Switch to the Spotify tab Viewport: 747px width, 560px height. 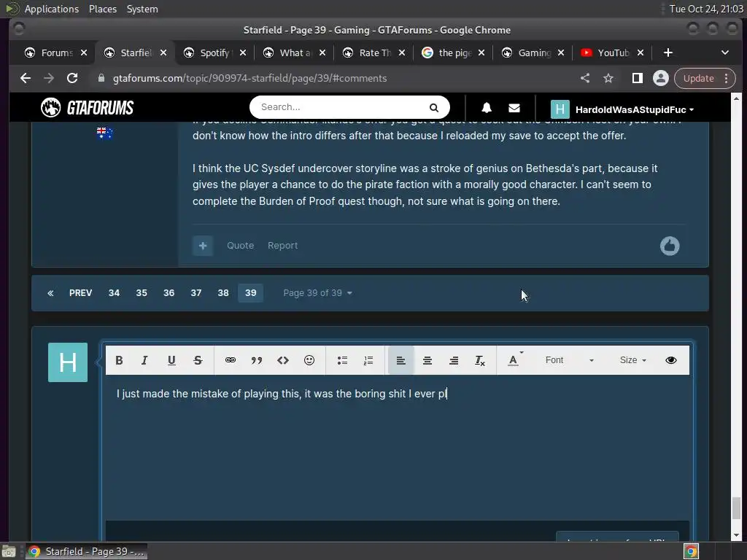click(x=214, y=52)
